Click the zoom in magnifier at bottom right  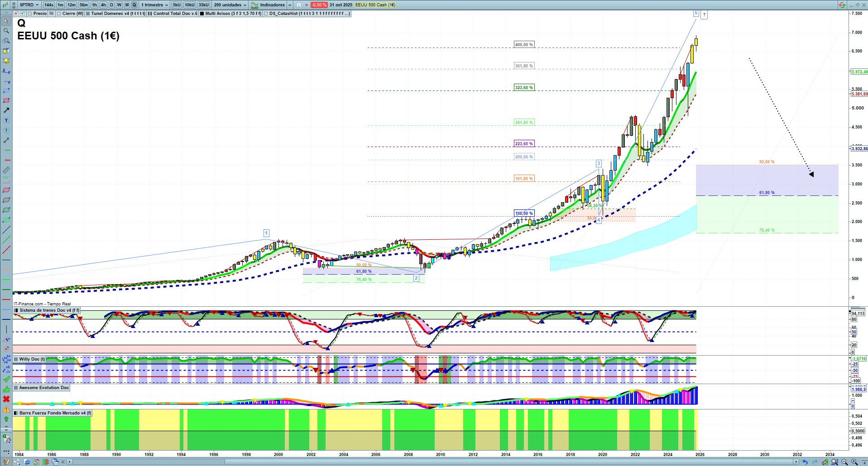[x=854, y=462]
